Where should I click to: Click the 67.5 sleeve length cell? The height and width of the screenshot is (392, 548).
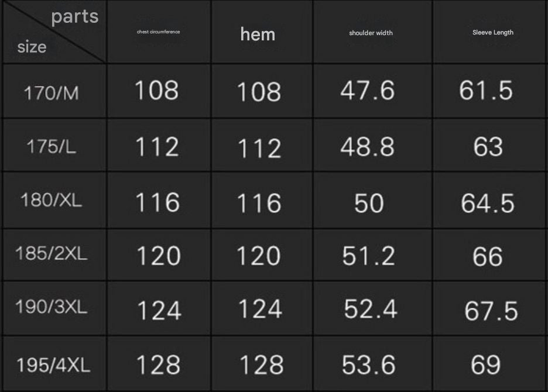(491, 308)
